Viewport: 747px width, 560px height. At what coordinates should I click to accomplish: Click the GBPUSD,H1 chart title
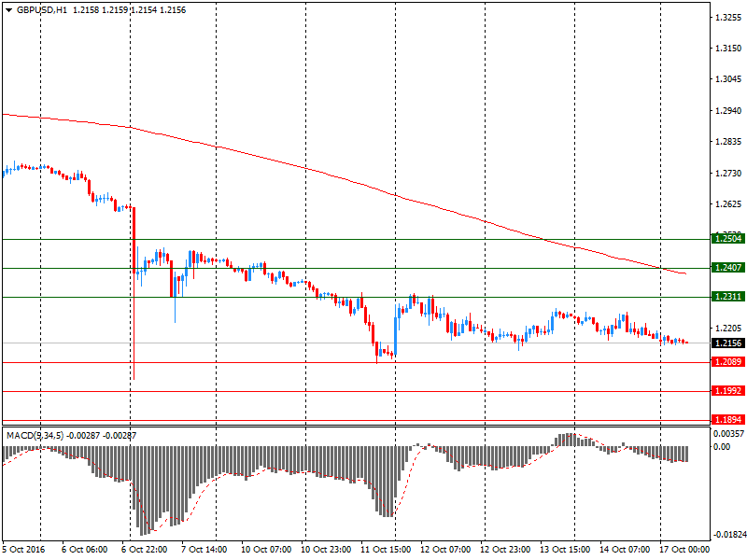pos(42,10)
